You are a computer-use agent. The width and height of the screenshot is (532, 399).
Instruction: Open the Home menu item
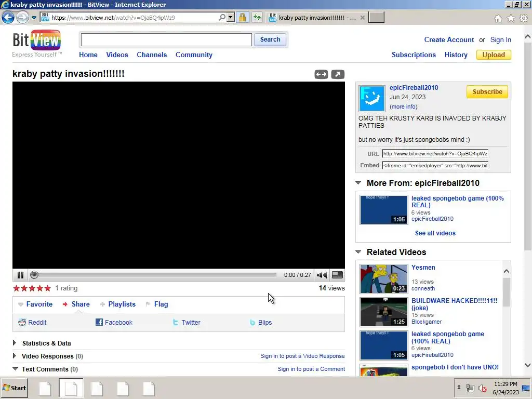[88, 55]
